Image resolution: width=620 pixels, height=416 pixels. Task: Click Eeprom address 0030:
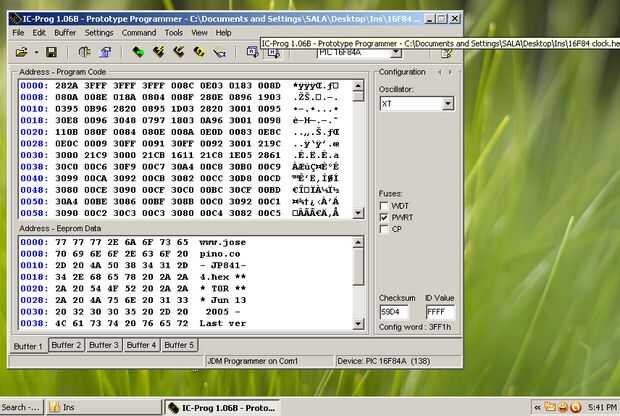tap(34, 312)
